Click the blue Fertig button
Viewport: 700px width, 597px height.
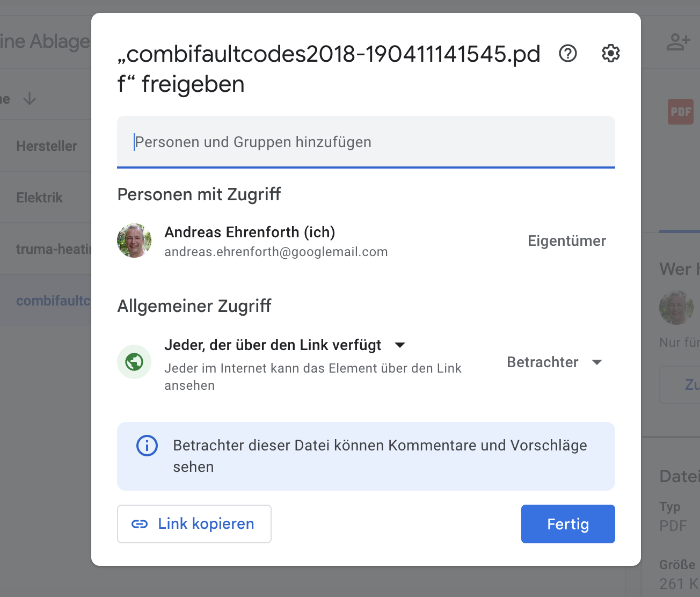click(568, 524)
